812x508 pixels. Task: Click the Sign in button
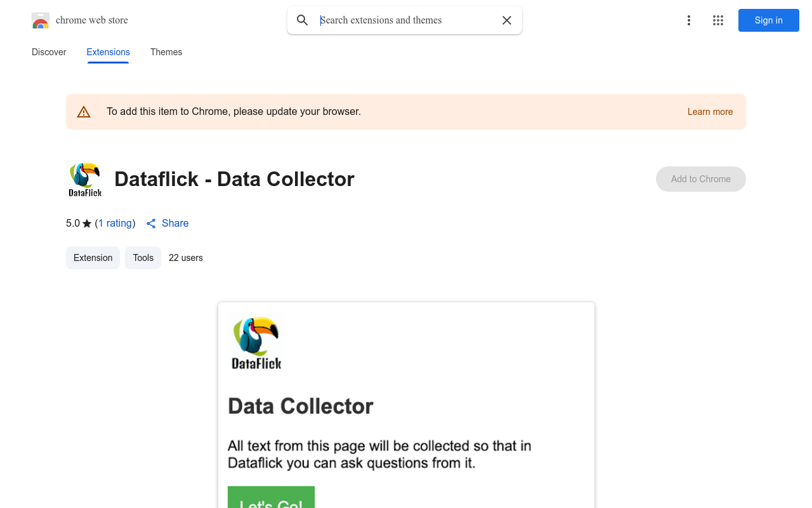point(768,20)
